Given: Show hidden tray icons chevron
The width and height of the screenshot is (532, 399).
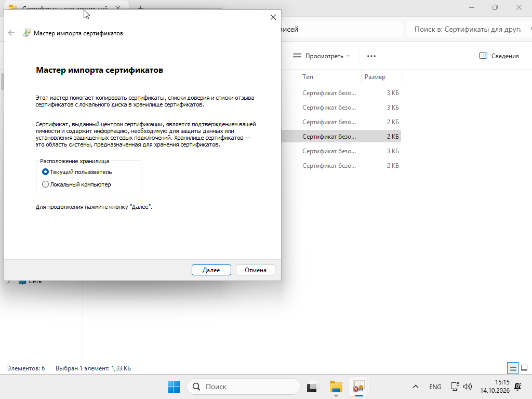Looking at the screenshot, I should [x=415, y=387].
